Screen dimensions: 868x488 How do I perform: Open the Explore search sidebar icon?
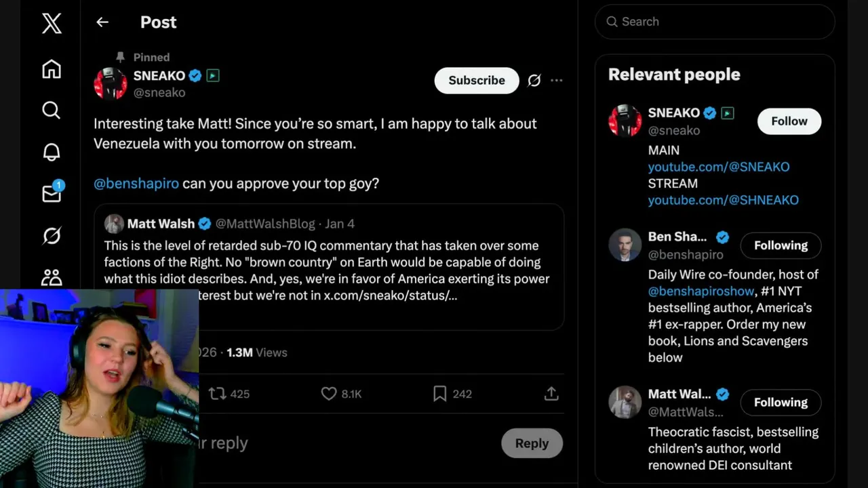[52, 110]
